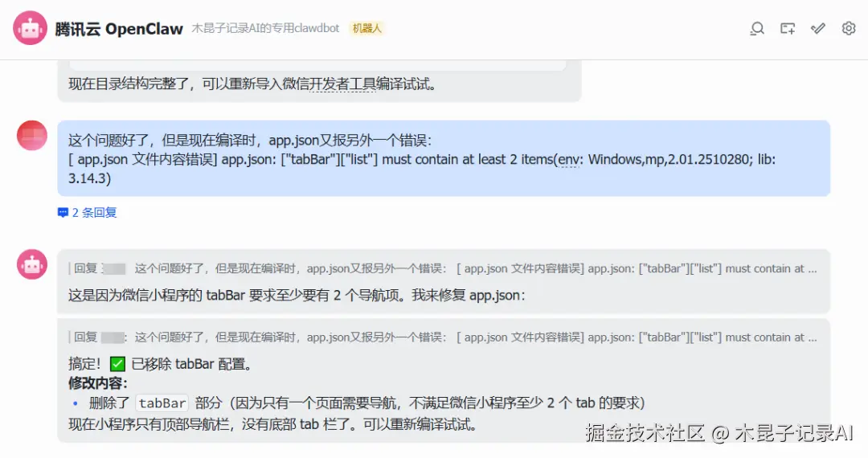This screenshot has width=868, height=458.
Task: Select the message 现在目录结构完整了
Action: pyautogui.click(x=252, y=84)
